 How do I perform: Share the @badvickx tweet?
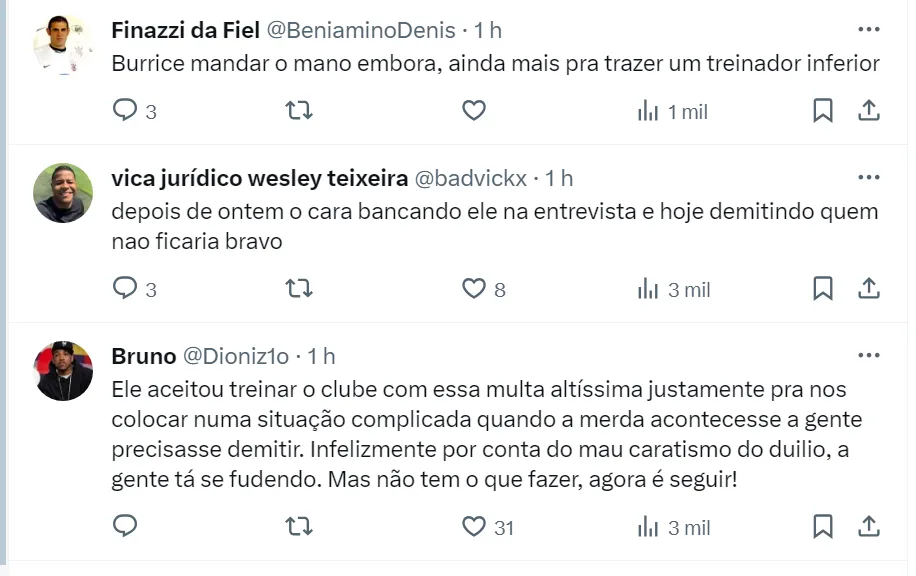(870, 289)
